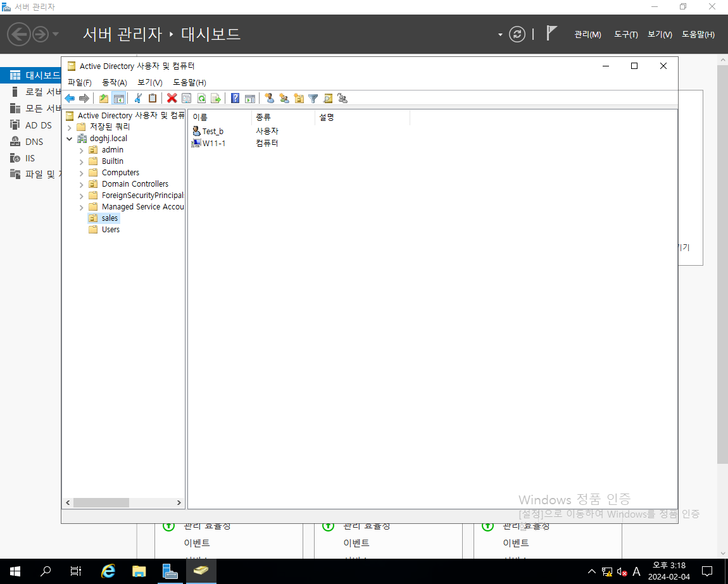
Task: Open the 관리(M) menu in Server Manager
Action: pyautogui.click(x=587, y=34)
